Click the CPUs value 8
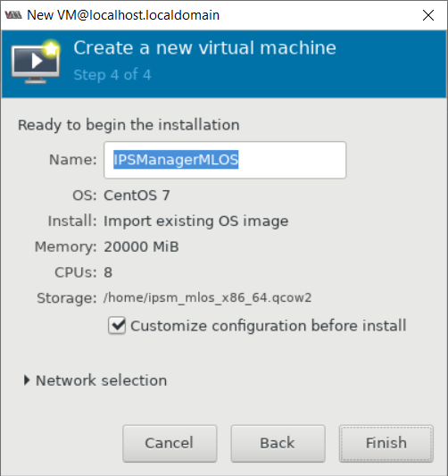448x476 pixels. [x=108, y=272]
